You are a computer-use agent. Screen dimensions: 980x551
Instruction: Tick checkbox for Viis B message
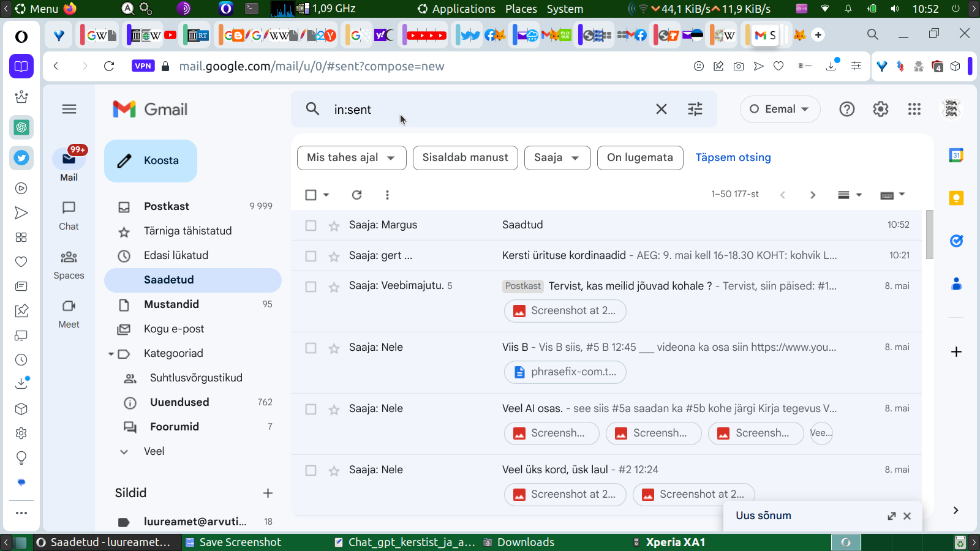coord(311,348)
